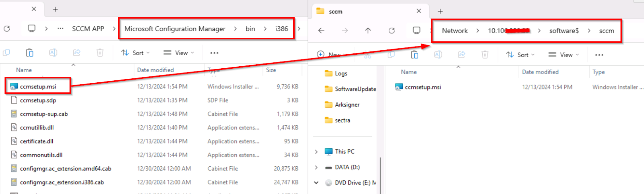
Task: Click Rename icon in sccm window toolbar
Action: [438, 55]
